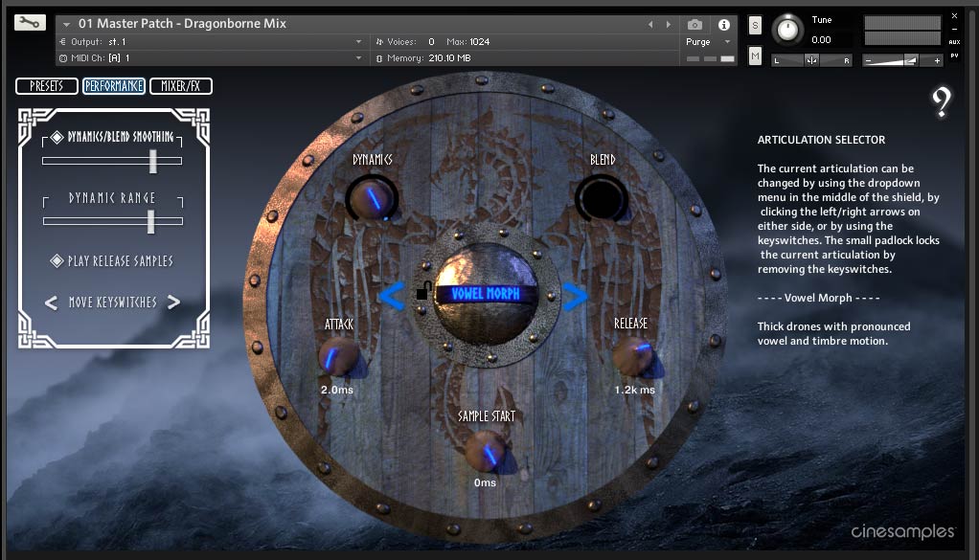Move keyswitches right with the arrow

pyautogui.click(x=173, y=302)
